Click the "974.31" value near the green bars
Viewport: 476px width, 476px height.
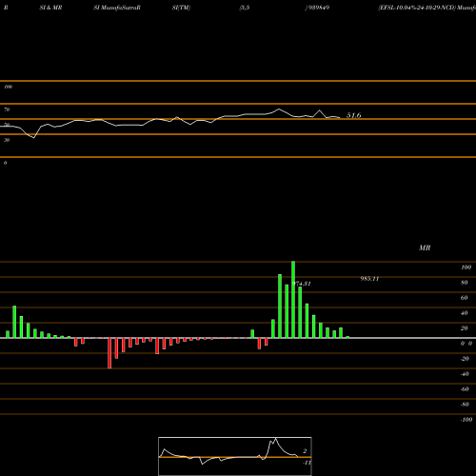pos(302,284)
